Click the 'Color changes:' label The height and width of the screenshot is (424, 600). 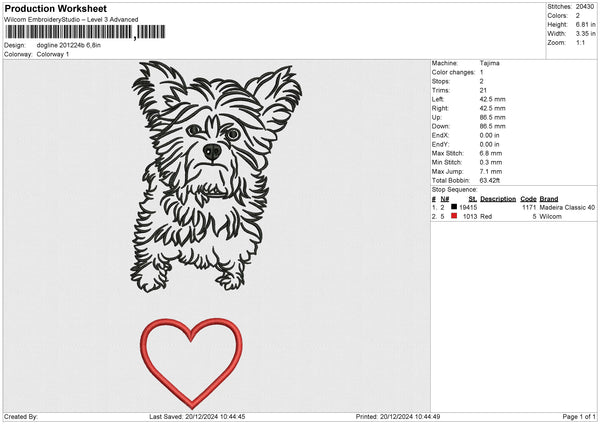click(x=453, y=72)
